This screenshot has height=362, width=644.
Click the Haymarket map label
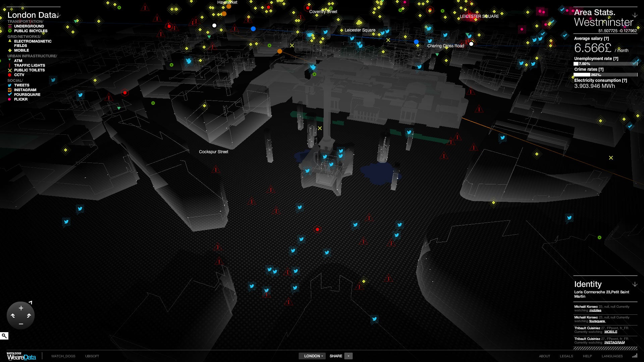(x=227, y=2)
